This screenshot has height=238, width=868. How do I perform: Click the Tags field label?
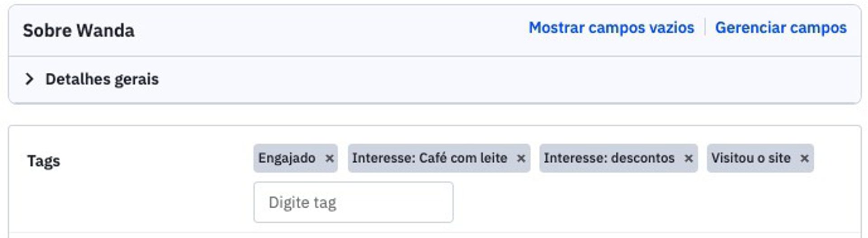point(43,161)
